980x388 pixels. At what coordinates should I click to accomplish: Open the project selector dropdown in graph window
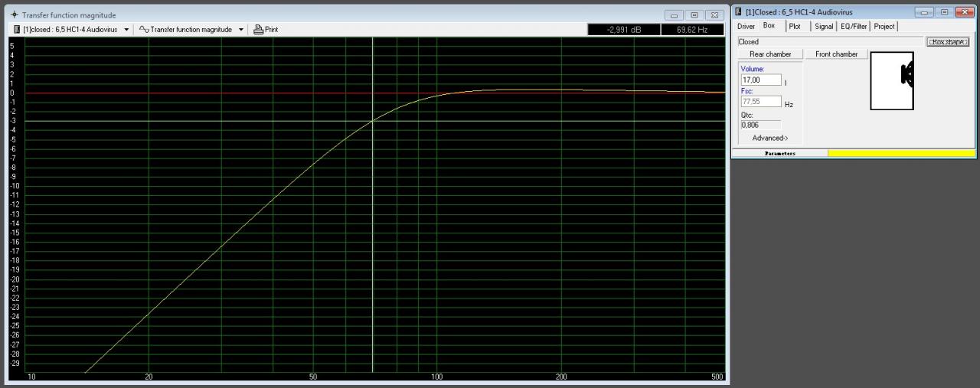(126, 30)
